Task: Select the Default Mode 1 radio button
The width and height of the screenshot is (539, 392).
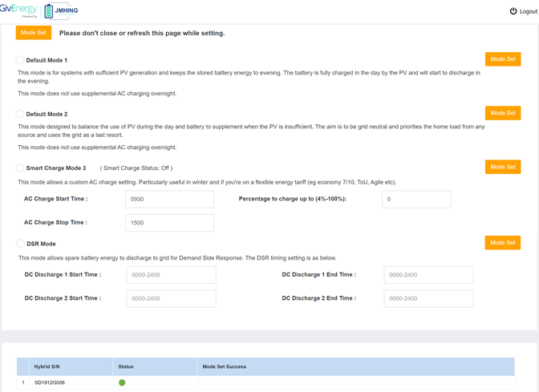Action: tap(20, 60)
